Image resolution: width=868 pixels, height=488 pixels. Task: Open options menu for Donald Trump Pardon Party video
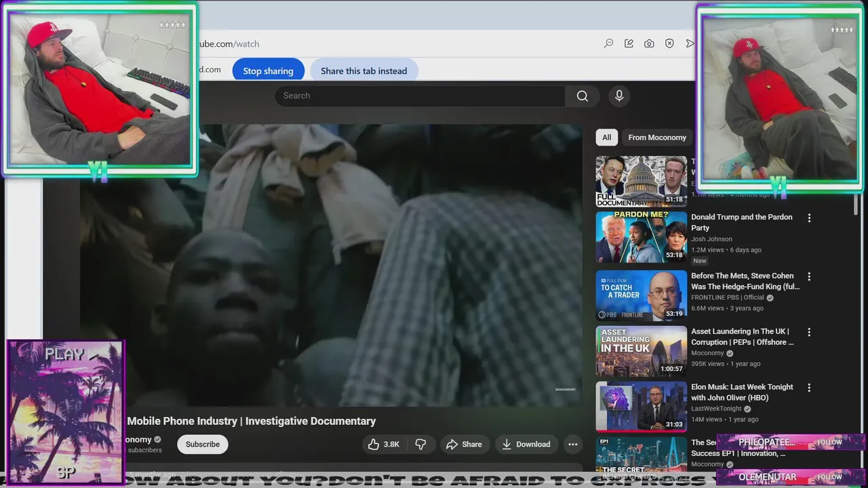[809, 218]
